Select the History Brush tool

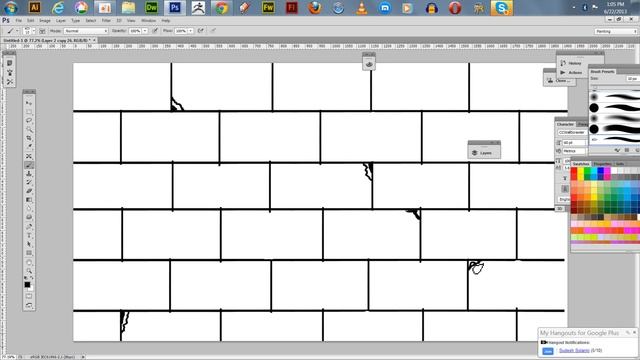29,182
